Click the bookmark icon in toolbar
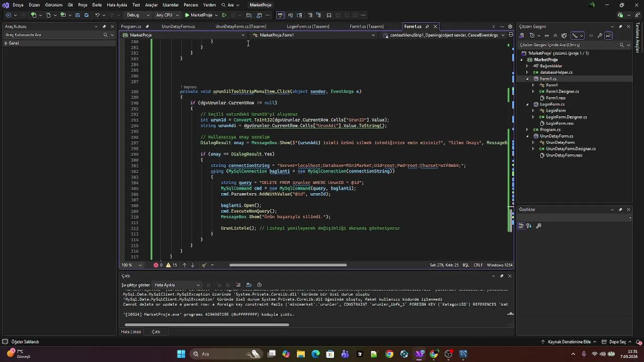The width and height of the screenshot is (644, 362). [x=329, y=15]
